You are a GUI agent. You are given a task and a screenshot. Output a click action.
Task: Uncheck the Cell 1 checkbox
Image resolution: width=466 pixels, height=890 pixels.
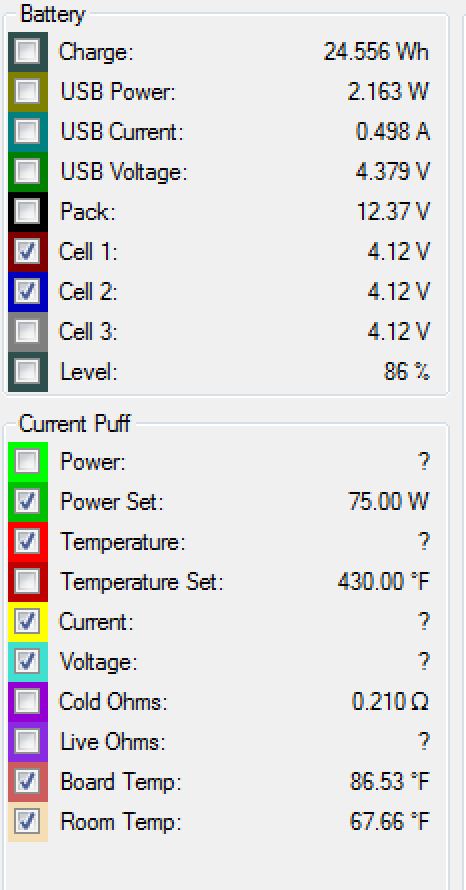coord(28,251)
